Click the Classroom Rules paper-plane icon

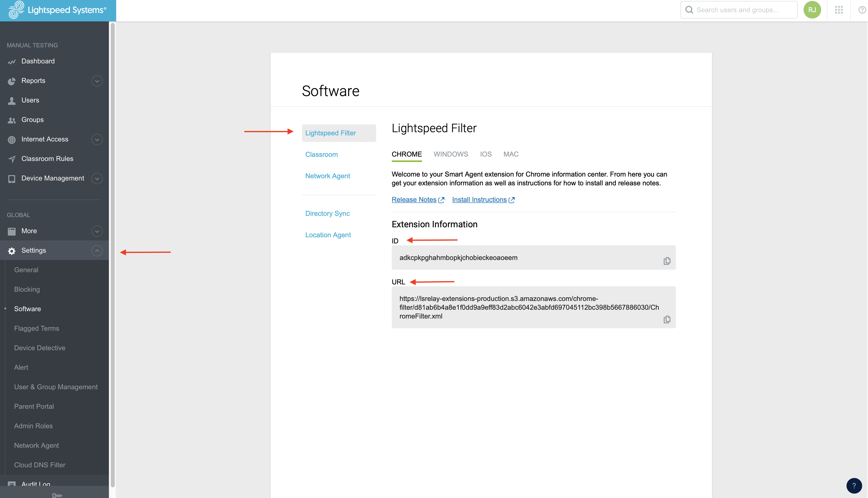(11, 159)
